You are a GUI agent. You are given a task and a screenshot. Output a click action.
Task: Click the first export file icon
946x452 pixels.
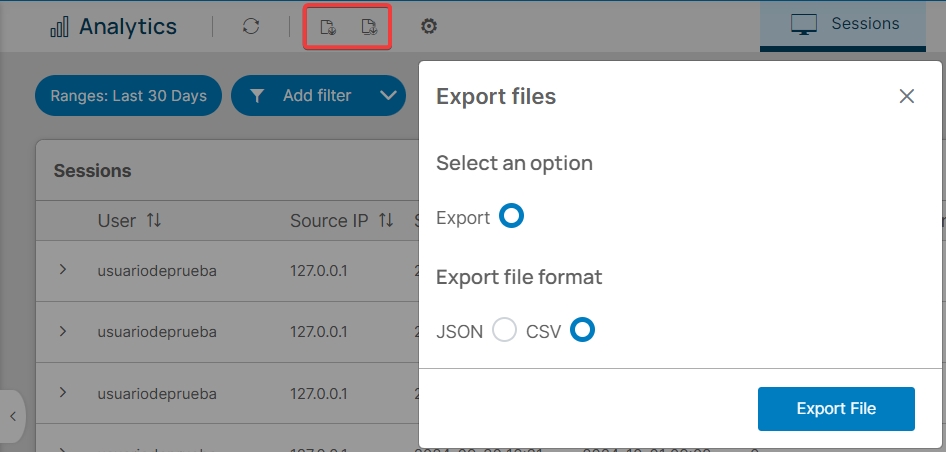pos(327,27)
